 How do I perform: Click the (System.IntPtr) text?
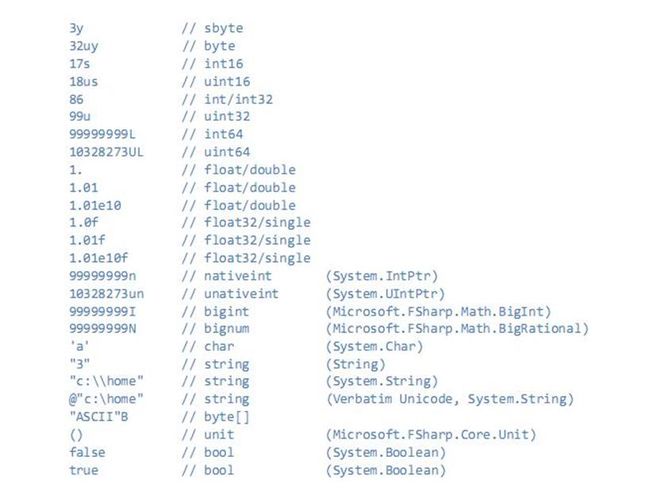[382, 276]
